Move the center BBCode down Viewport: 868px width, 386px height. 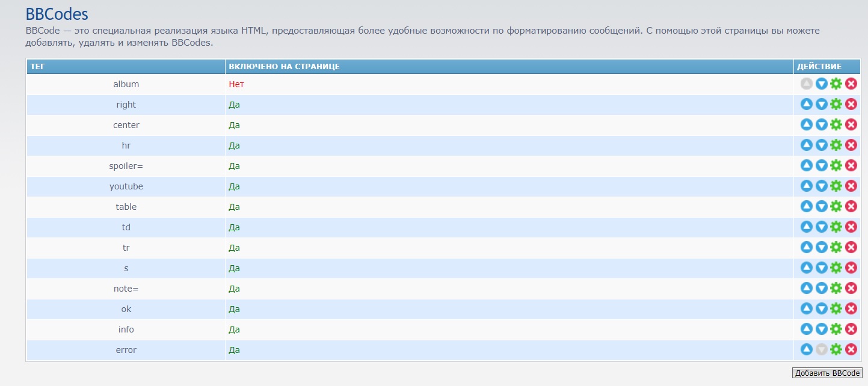pyautogui.click(x=821, y=125)
